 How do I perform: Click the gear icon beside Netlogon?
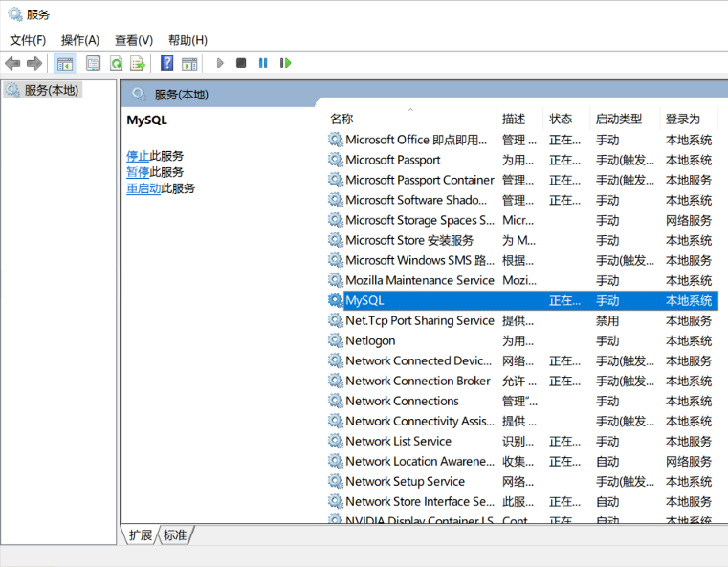tap(335, 340)
